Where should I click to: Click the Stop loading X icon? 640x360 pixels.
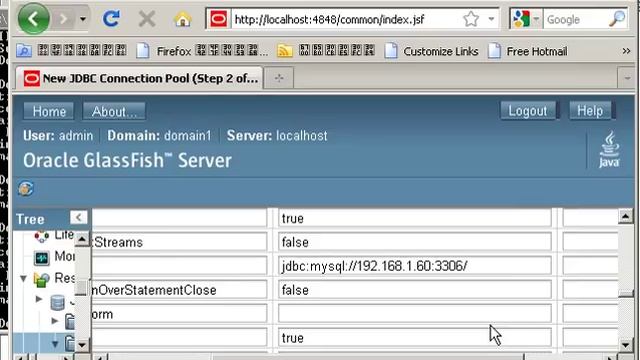tap(147, 19)
